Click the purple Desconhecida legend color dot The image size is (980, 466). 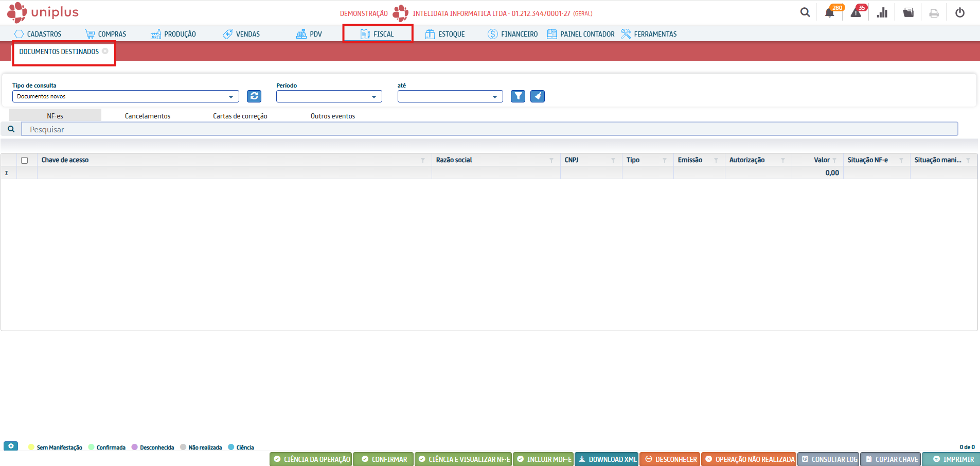point(135,447)
